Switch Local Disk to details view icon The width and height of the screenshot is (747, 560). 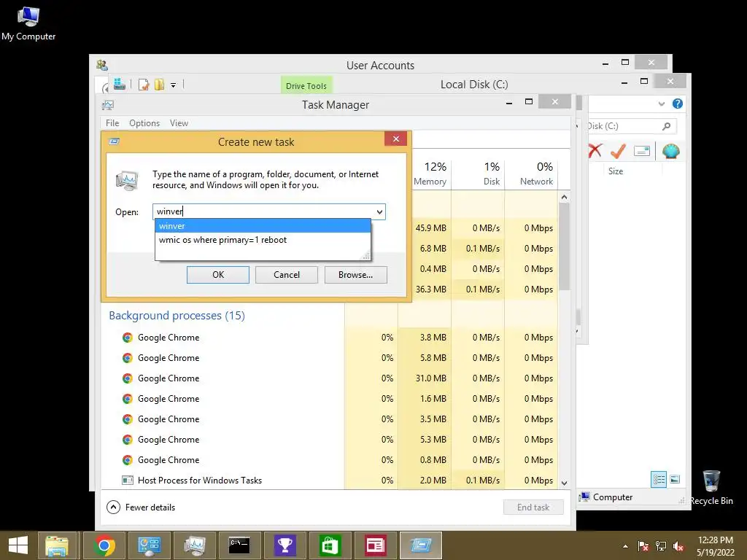[x=659, y=480]
